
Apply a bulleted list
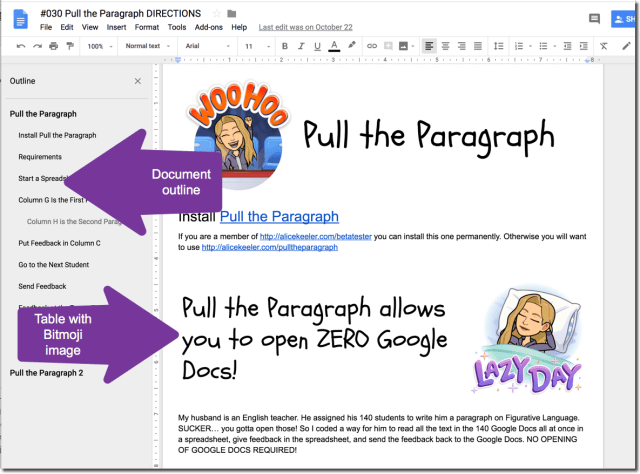coord(543,46)
